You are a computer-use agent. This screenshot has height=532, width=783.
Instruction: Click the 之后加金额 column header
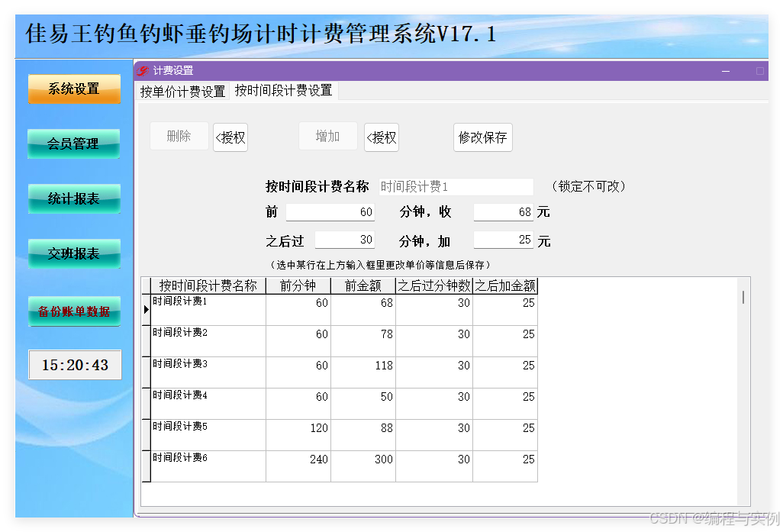505,285
